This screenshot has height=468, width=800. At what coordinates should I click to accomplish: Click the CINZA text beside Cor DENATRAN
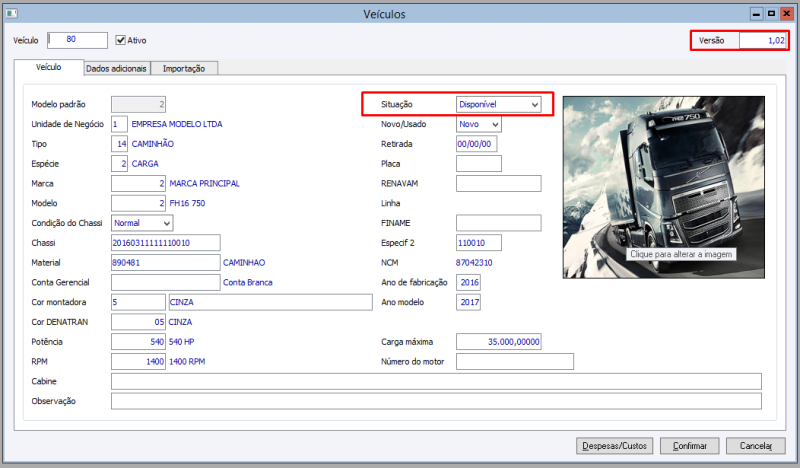180,322
